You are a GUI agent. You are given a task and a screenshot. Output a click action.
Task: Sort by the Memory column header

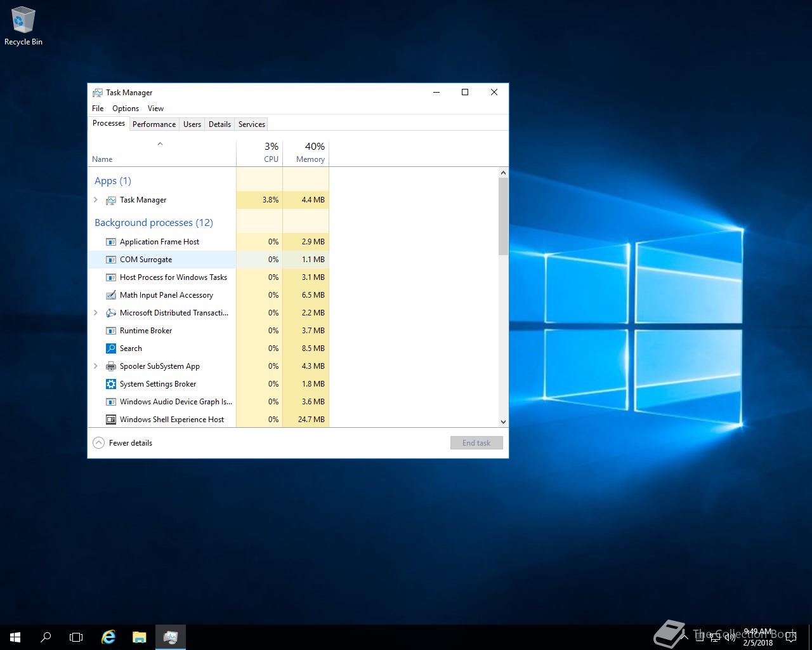[x=306, y=153]
